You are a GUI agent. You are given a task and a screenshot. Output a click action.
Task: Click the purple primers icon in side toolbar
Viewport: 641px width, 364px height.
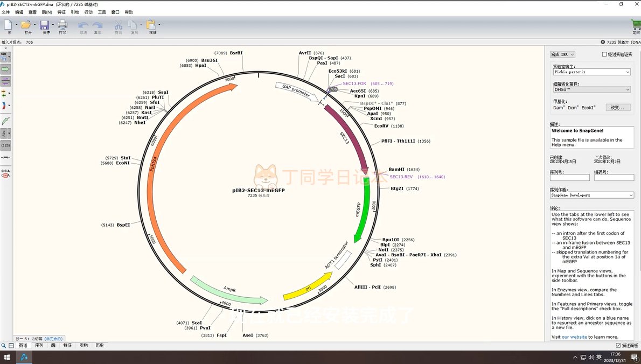(5, 81)
